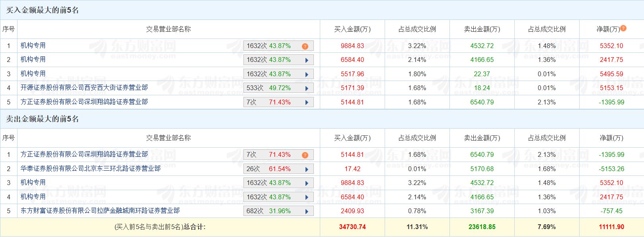Click 卖出金额最大的前5名 section title
644x237 pixels.
tap(42, 119)
